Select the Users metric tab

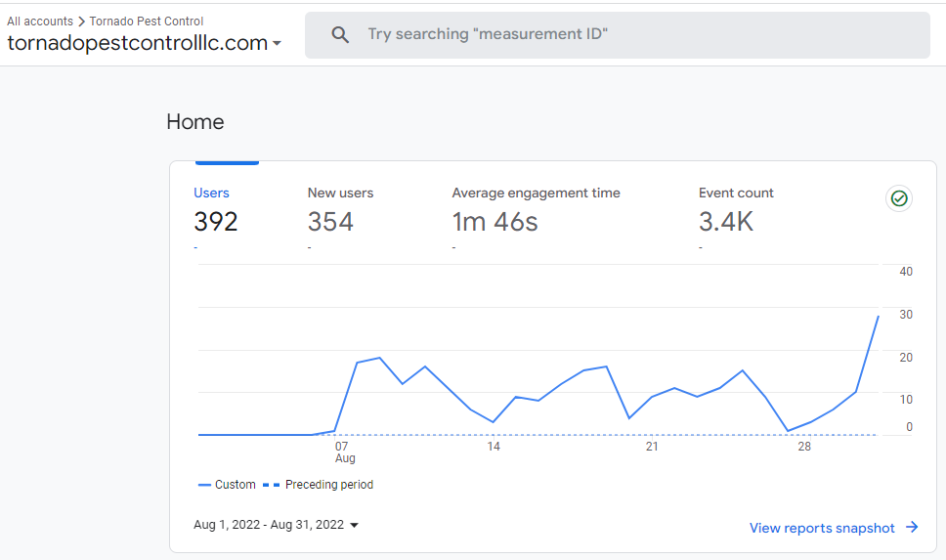pos(212,194)
